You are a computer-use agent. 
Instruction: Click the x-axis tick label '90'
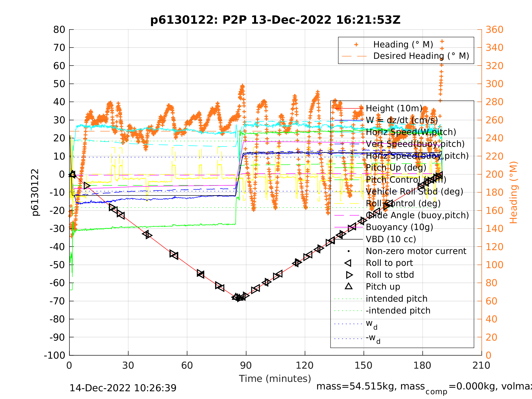(x=246, y=365)
